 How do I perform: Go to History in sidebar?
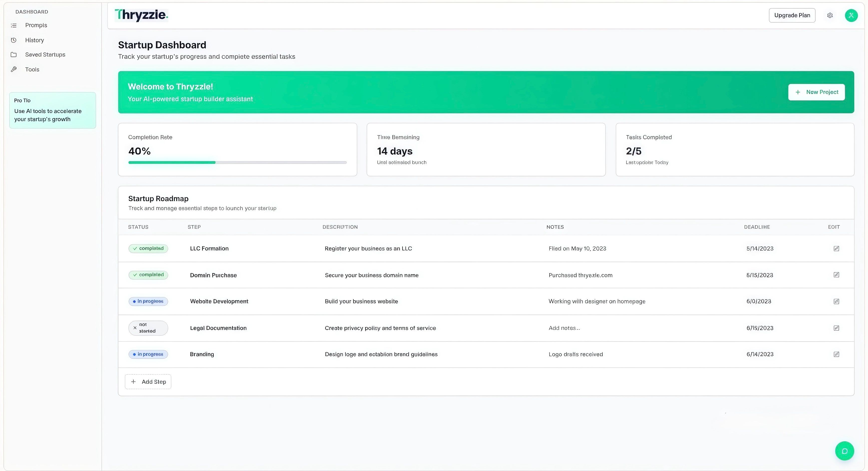point(35,40)
